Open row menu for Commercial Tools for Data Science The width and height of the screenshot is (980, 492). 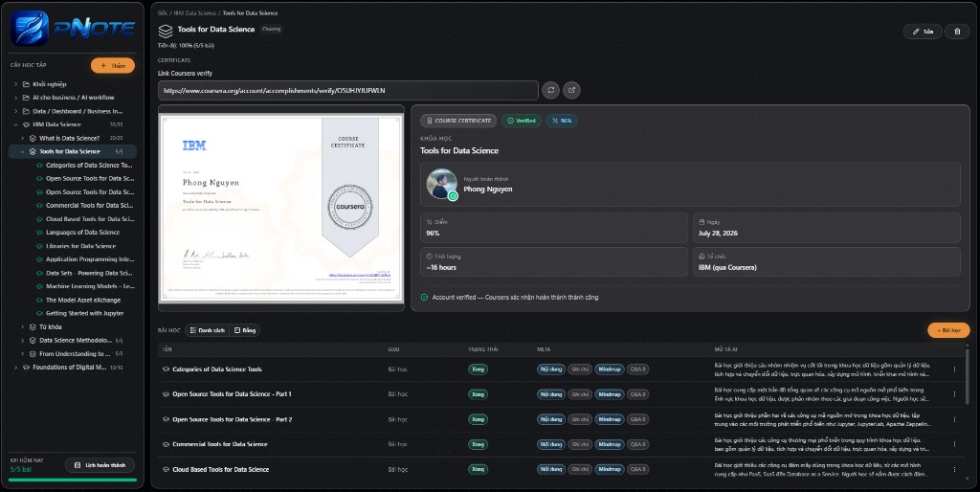[x=954, y=444]
